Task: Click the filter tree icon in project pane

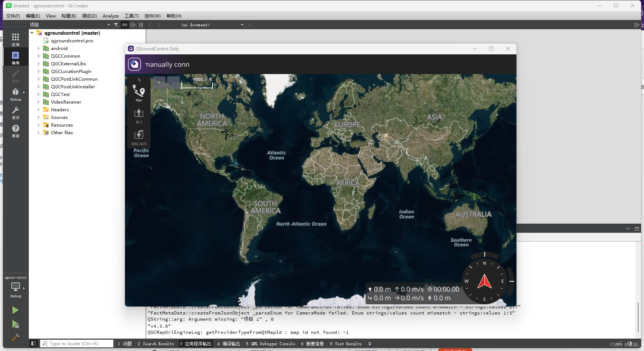Action: pos(116,25)
